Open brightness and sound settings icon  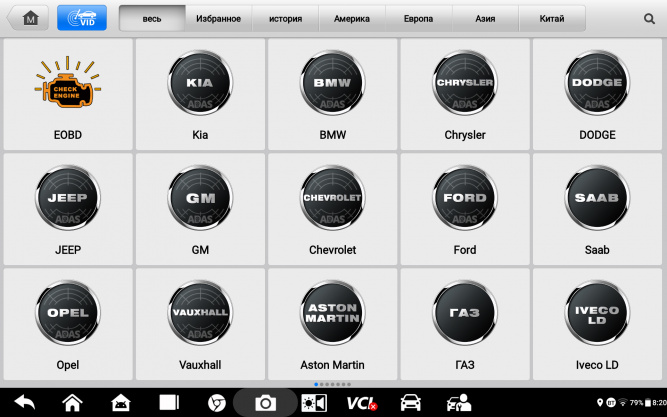[314, 403]
